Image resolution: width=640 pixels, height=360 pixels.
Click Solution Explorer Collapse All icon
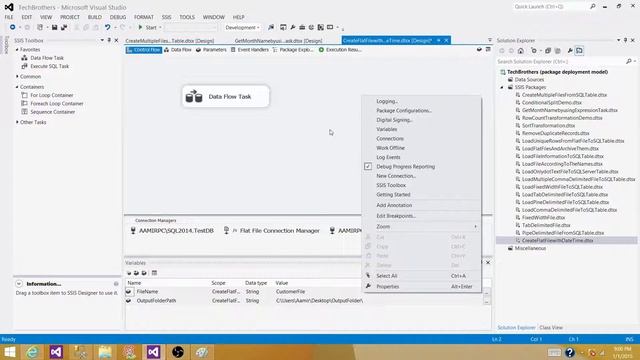548,51
